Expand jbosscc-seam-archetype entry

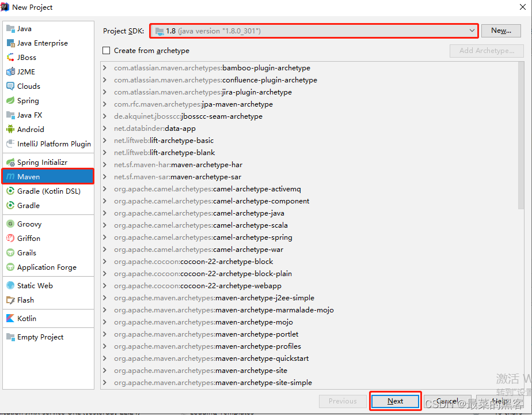click(105, 116)
